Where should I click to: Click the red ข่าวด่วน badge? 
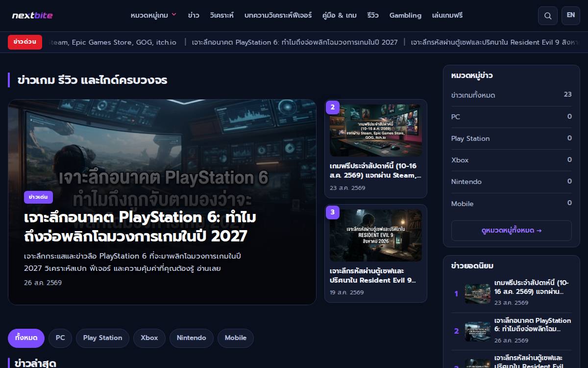pos(25,42)
